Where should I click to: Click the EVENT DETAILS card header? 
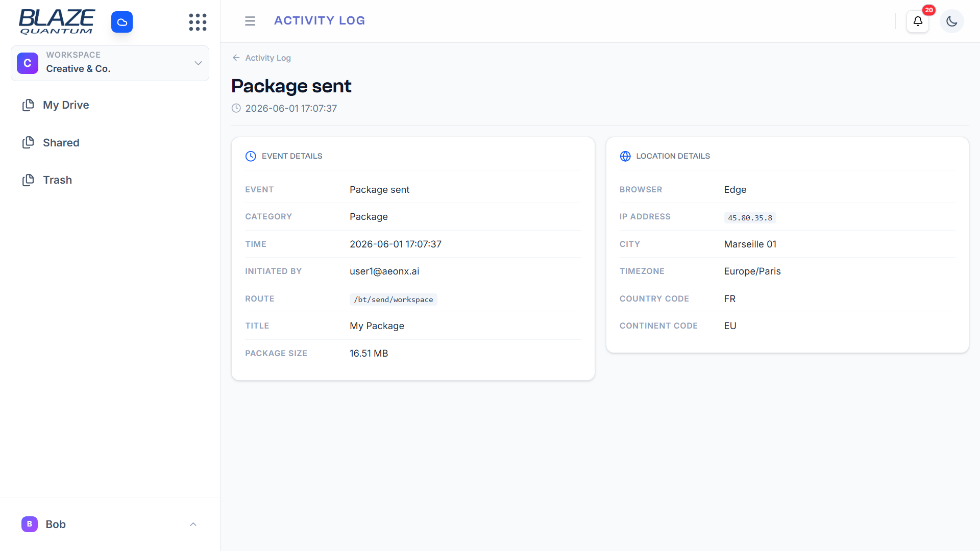pyautogui.click(x=292, y=156)
